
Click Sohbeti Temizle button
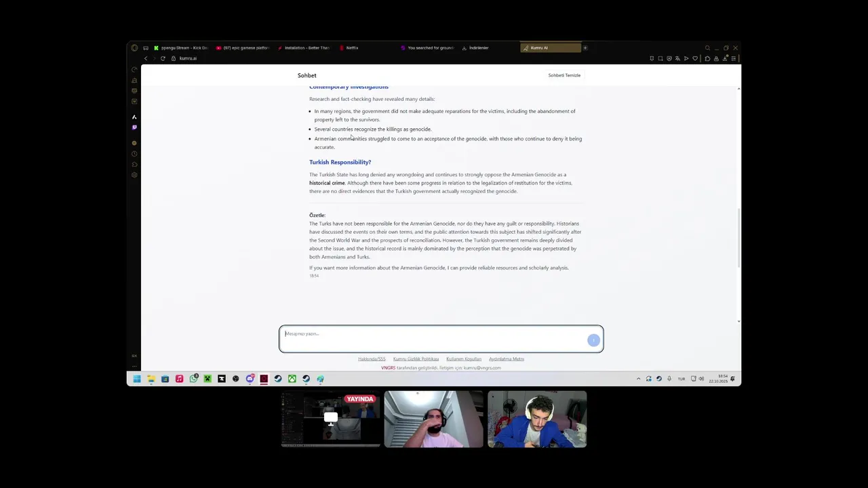click(x=564, y=75)
